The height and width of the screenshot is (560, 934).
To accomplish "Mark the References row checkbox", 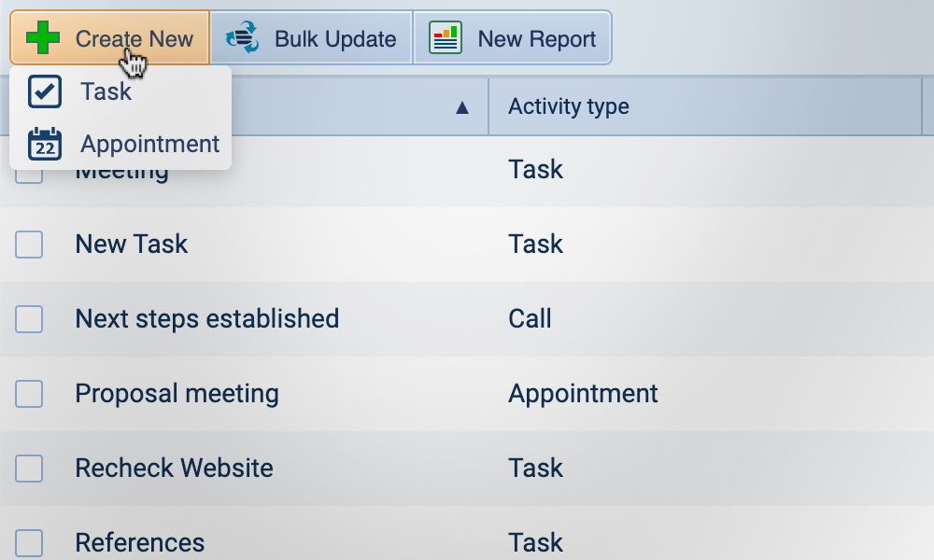I will (29, 541).
